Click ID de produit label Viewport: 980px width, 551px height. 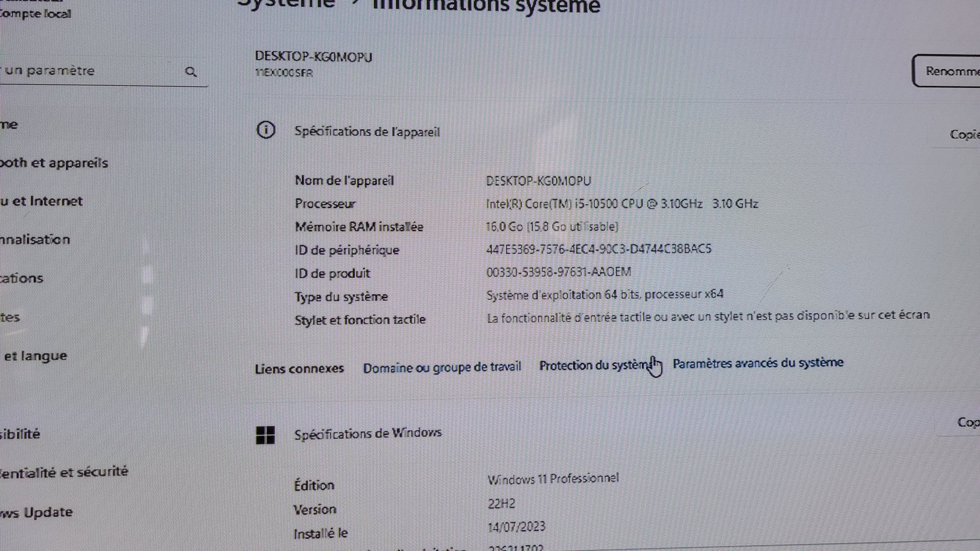point(332,273)
